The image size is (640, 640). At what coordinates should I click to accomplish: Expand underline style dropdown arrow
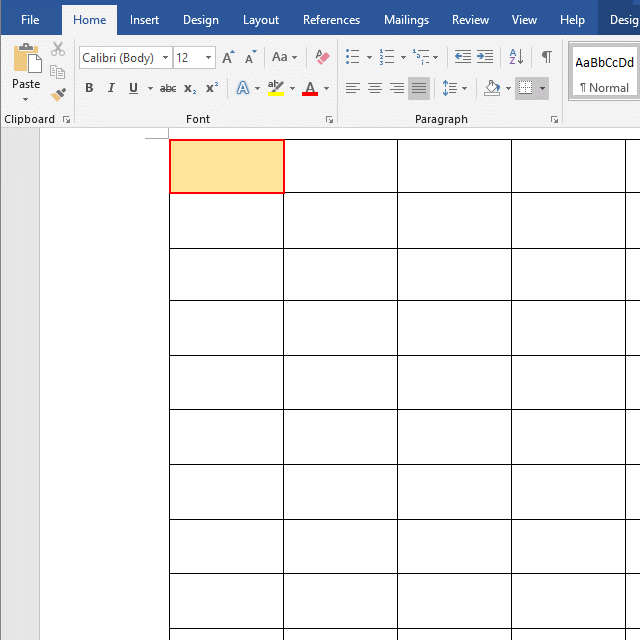coord(150,89)
